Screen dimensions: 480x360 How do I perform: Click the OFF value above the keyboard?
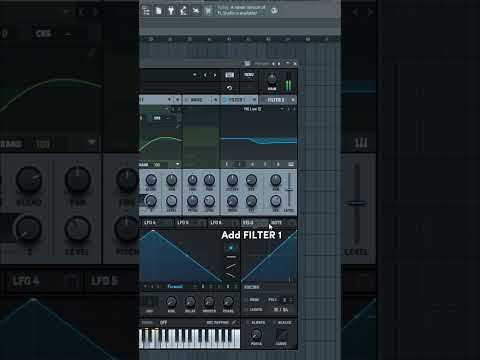(x=163, y=323)
